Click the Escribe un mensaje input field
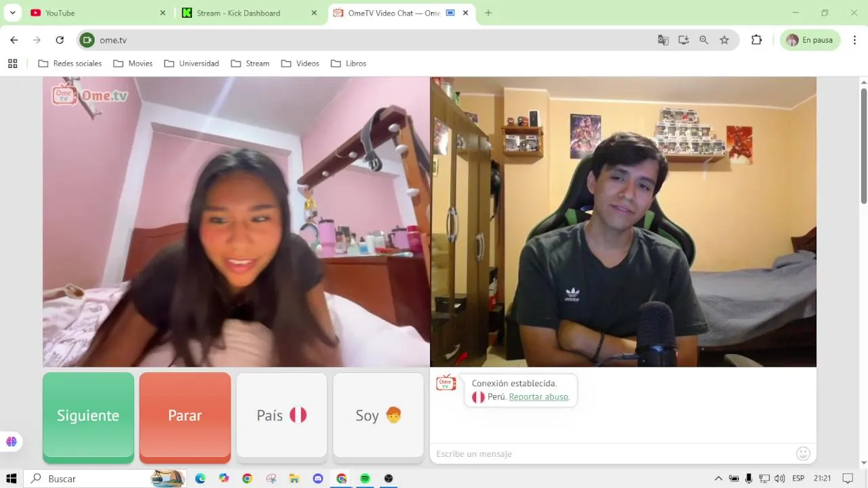This screenshot has height=488, width=868. point(614,453)
